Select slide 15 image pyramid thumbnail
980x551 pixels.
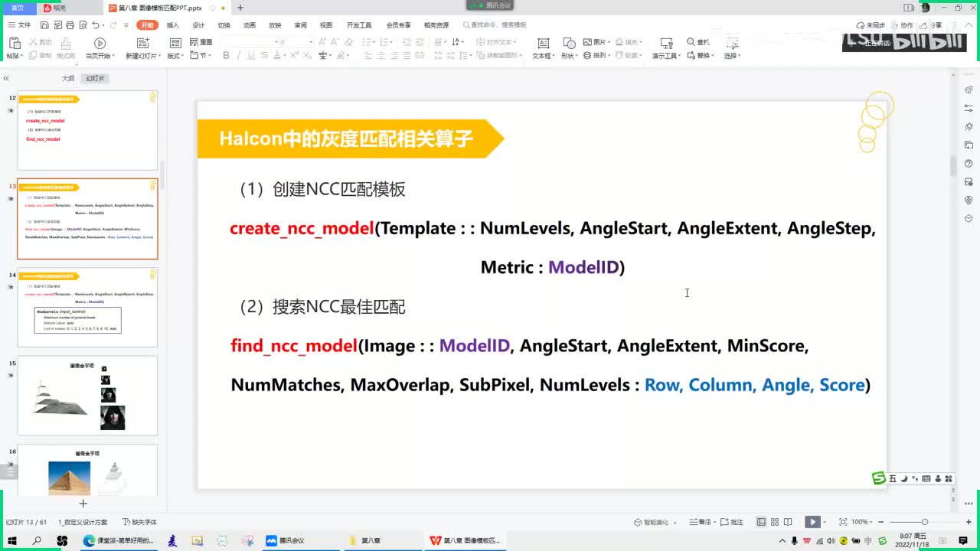pos(87,396)
